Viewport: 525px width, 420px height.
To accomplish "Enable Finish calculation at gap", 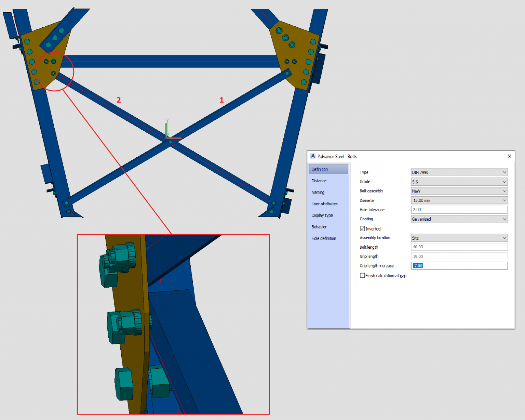I will tap(362, 275).
